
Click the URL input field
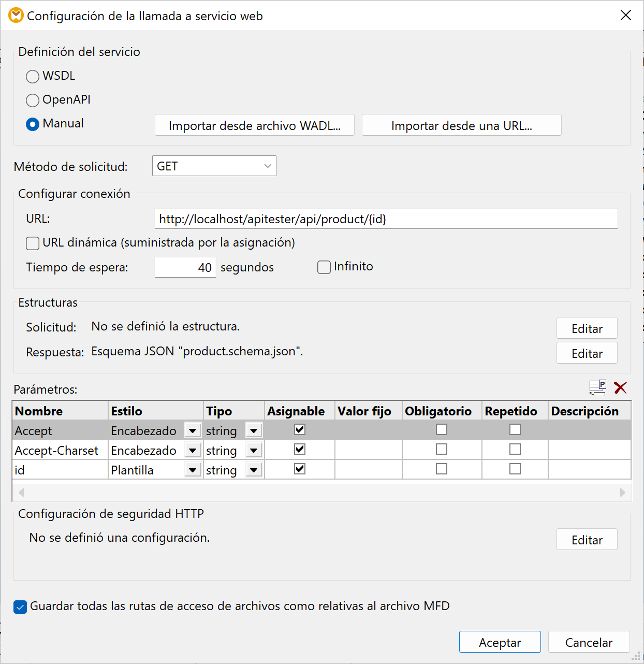[x=386, y=219]
